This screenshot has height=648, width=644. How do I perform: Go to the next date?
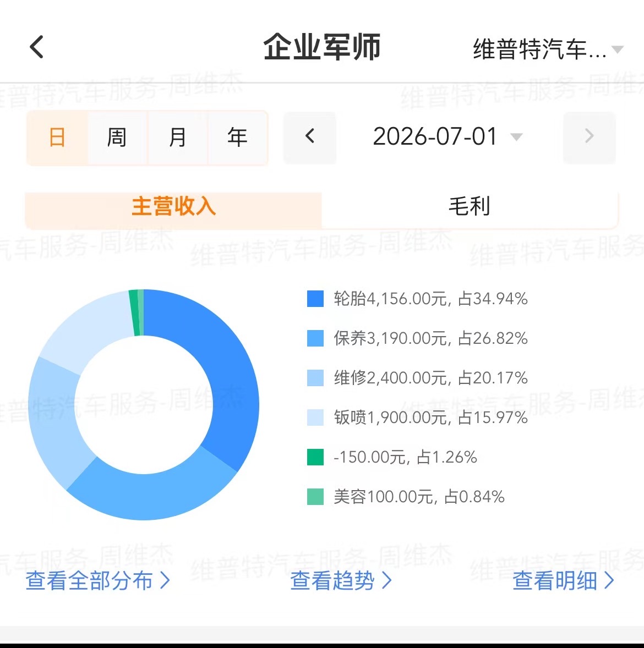(x=590, y=138)
